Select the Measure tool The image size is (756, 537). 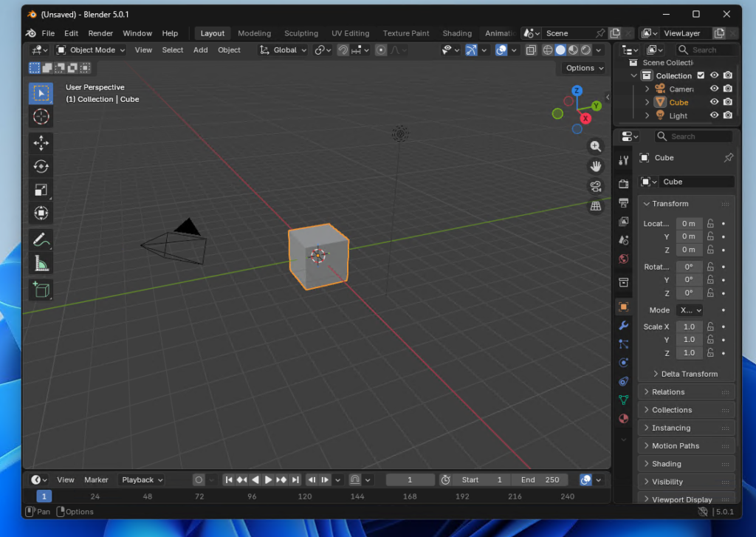(41, 263)
